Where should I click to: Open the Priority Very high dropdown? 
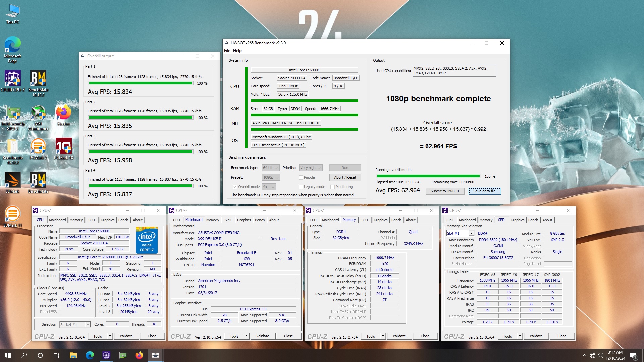(x=311, y=168)
